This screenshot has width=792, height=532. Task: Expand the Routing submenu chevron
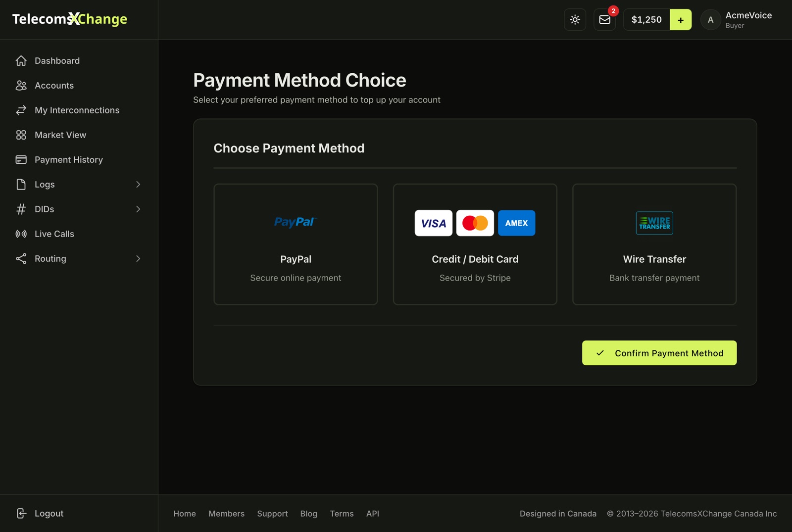click(138, 258)
